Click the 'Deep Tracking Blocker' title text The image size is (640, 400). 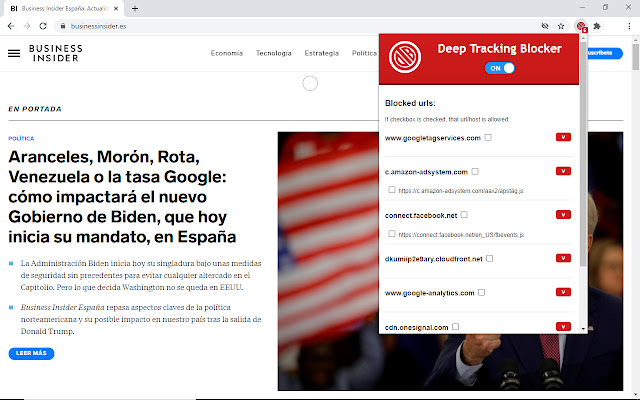(500, 49)
